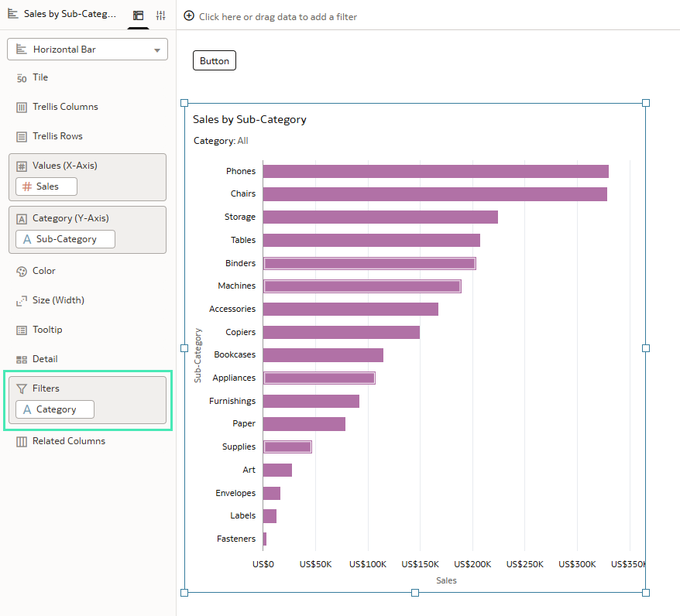Click the Sales by Sub-Category chart title
This screenshot has width=680, height=616.
[x=249, y=120]
